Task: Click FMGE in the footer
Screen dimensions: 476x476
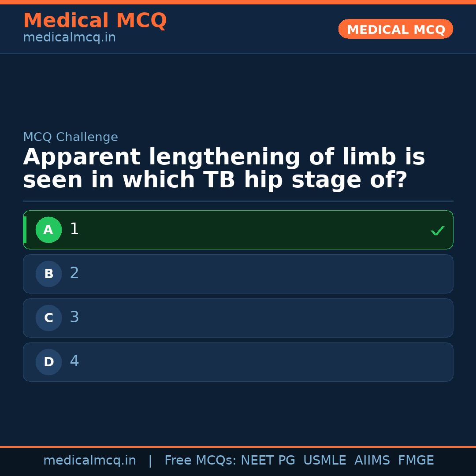Action: (416, 461)
